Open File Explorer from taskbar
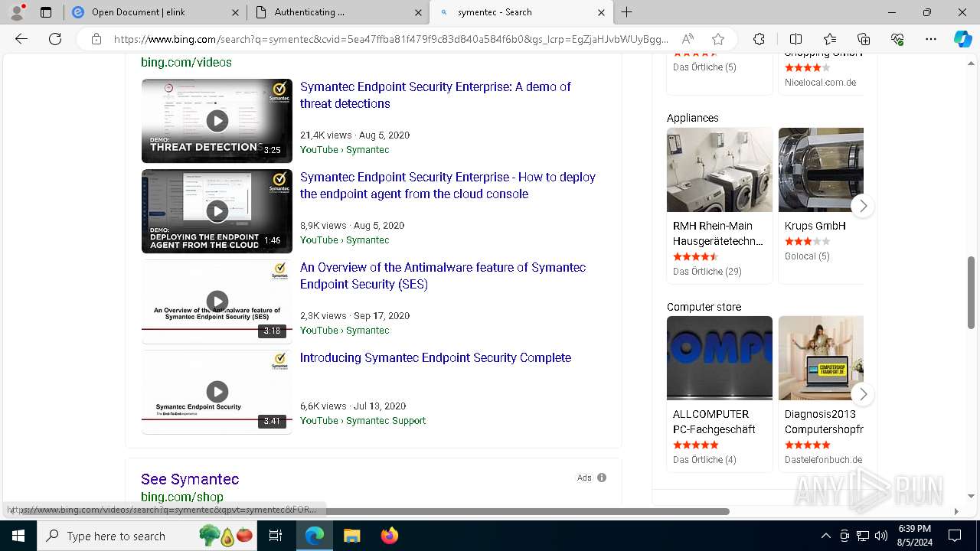Screen dimensions: 980x551 click(351, 536)
